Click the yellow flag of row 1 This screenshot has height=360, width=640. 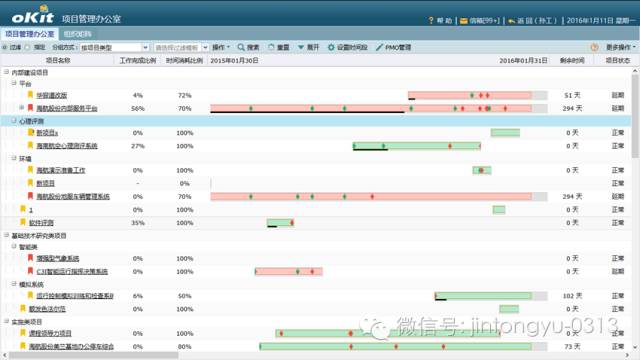tap(23, 209)
